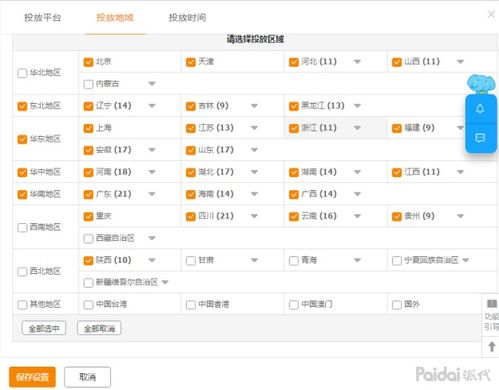The height and width of the screenshot is (390, 499).
Task: Click the elephant mascot assistant icon
Action: (x=481, y=83)
